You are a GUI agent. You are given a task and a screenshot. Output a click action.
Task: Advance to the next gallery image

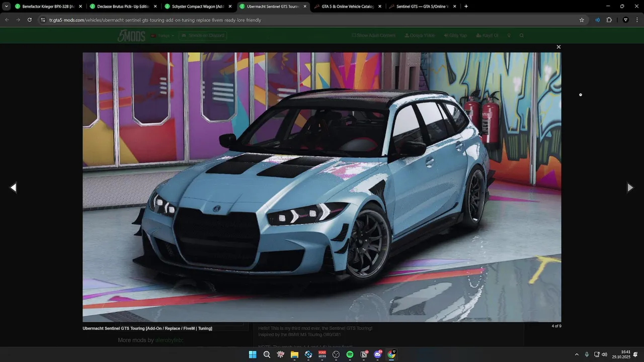point(630,188)
